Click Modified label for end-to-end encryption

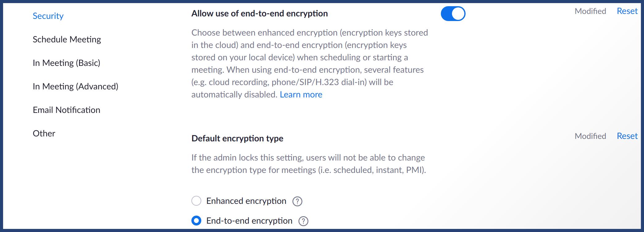590,11
